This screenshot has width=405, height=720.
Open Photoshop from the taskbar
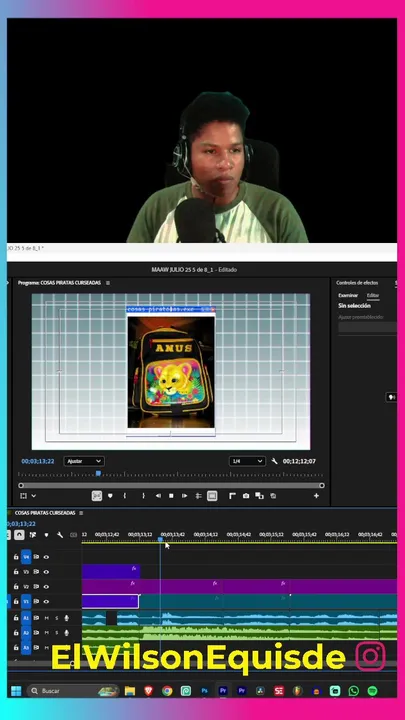click(204, 691)
